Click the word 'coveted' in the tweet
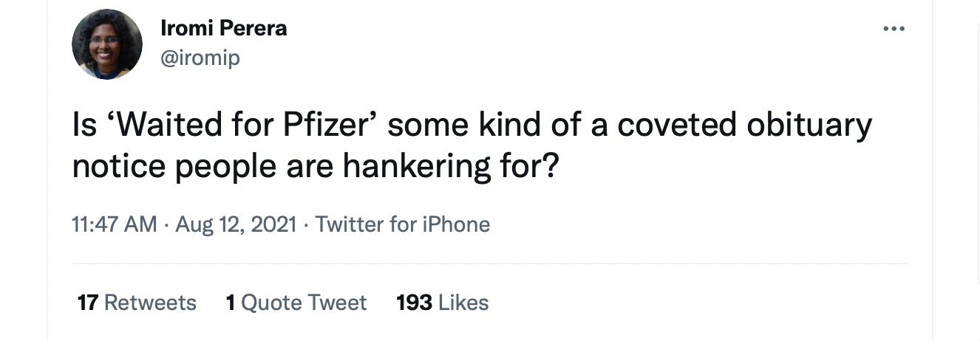Image resolution: width=980 pixels, height=341 pixels. pos(676,125)
